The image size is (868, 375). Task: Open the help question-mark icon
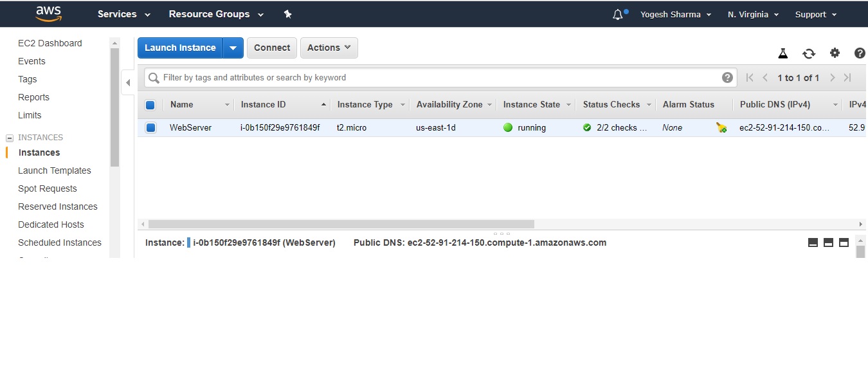pos(860,53)
